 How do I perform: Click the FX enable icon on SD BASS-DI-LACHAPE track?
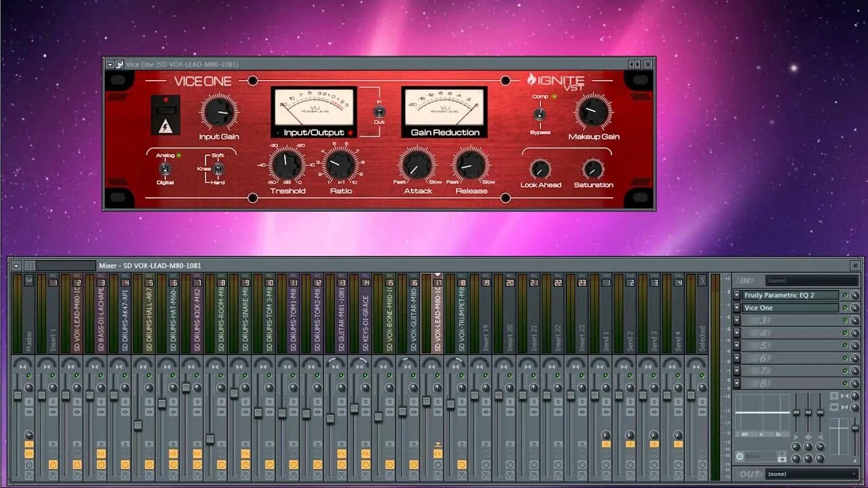pos(101,453)
